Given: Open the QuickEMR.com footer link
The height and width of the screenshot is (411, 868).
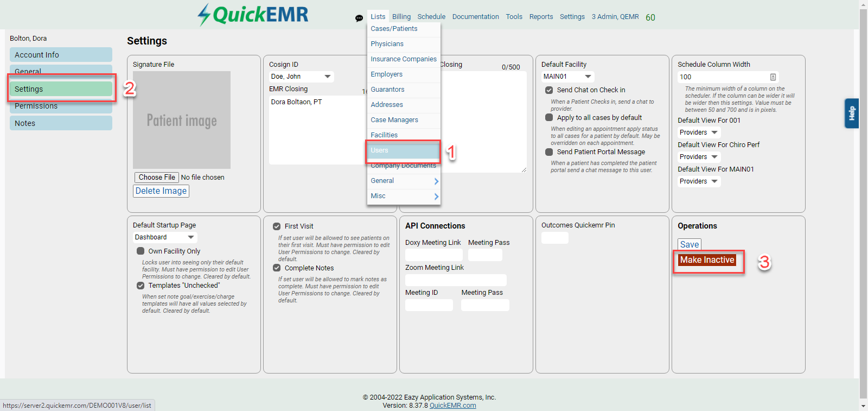Looking at the screenshot, I should [x=453, y=406].
